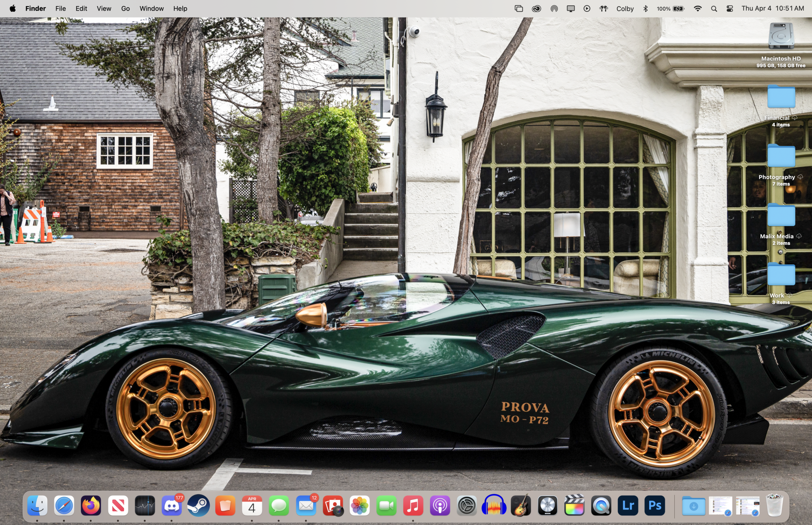Launch Photo Booth from the Dock
This screenshot has width=812, height=525.
333,506
